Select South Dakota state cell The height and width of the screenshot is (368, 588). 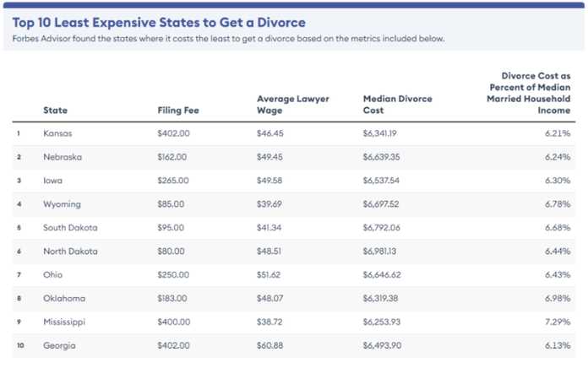coord(70,228)
